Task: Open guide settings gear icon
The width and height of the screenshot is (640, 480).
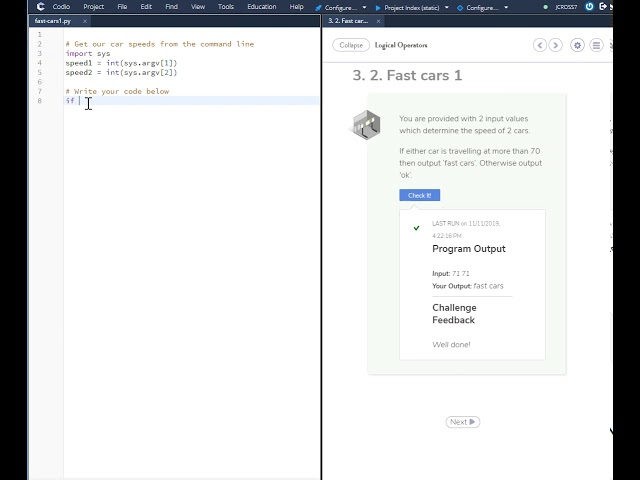Action: pos(577,45)
